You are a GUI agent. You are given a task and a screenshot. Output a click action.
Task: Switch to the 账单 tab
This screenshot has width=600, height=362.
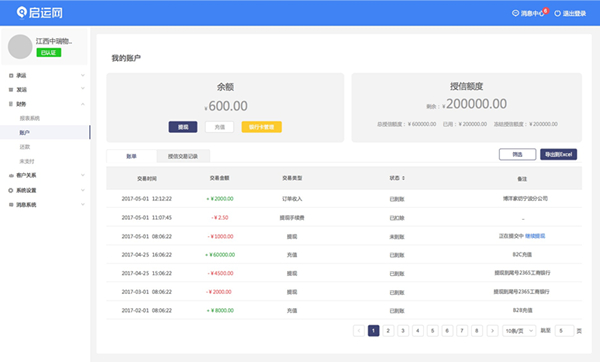(x=131, y=156)
